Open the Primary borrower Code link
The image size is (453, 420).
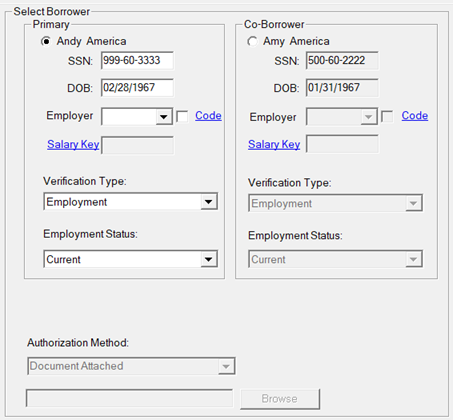click(208, 116)
